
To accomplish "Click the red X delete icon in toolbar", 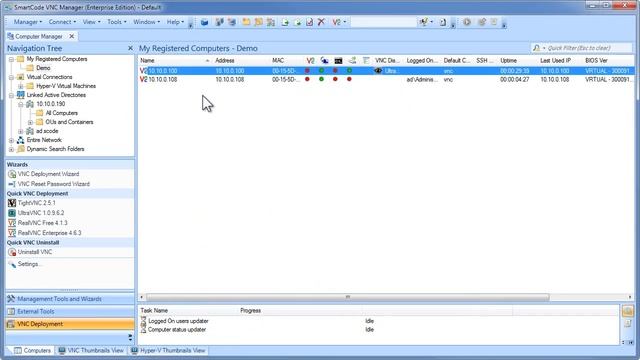I will pyautogui.click(x=321, y=22).
